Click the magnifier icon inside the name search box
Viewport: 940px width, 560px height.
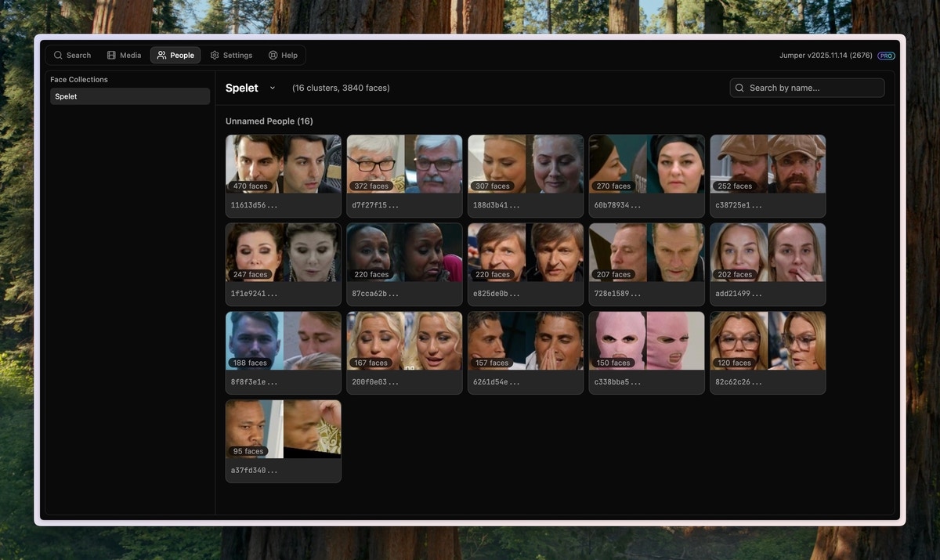(x=739, y=87)
